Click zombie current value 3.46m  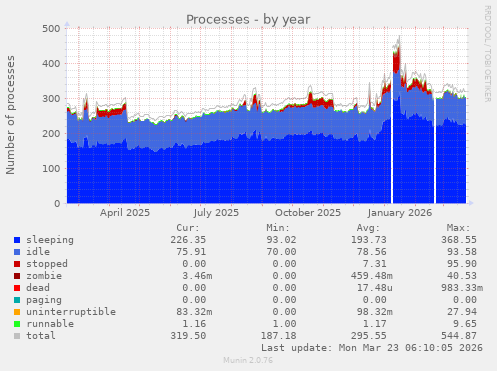[x=197, y=276]
